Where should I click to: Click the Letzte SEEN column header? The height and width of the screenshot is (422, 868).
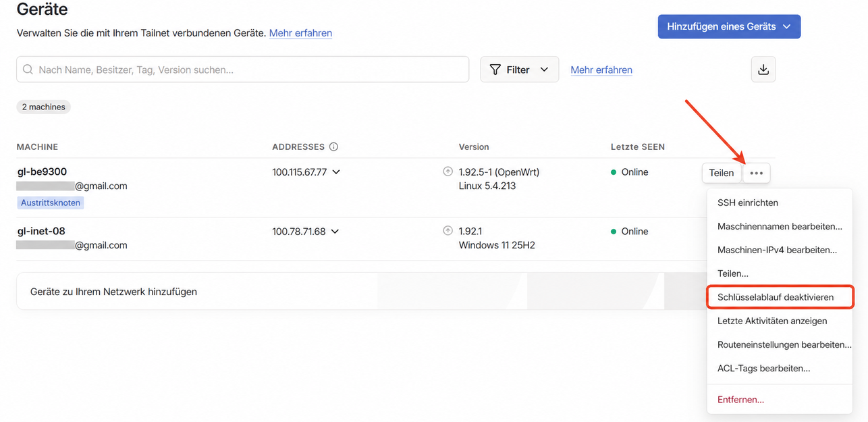point(638,147)
